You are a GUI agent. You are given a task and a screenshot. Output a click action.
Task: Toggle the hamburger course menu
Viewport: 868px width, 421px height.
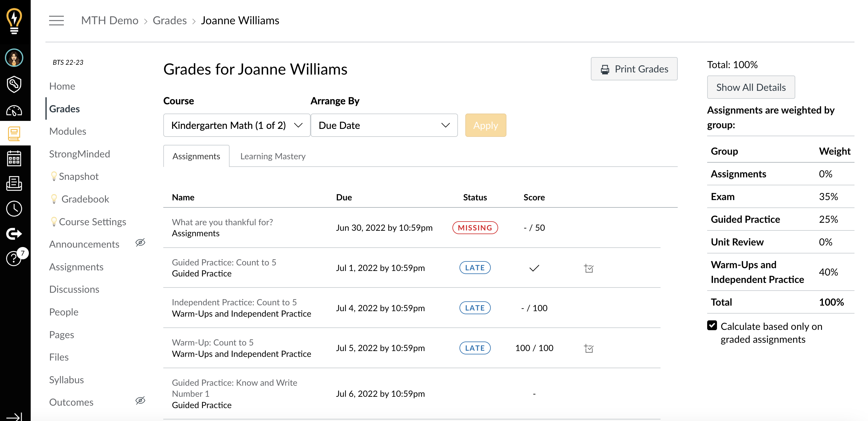pyautogui.click(x=56, y=20)
